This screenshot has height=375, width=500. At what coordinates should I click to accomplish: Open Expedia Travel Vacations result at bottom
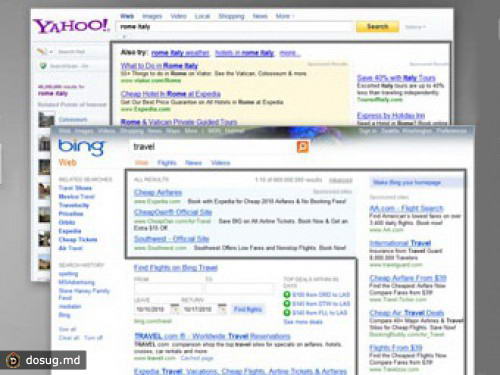(x=240, y=371)
